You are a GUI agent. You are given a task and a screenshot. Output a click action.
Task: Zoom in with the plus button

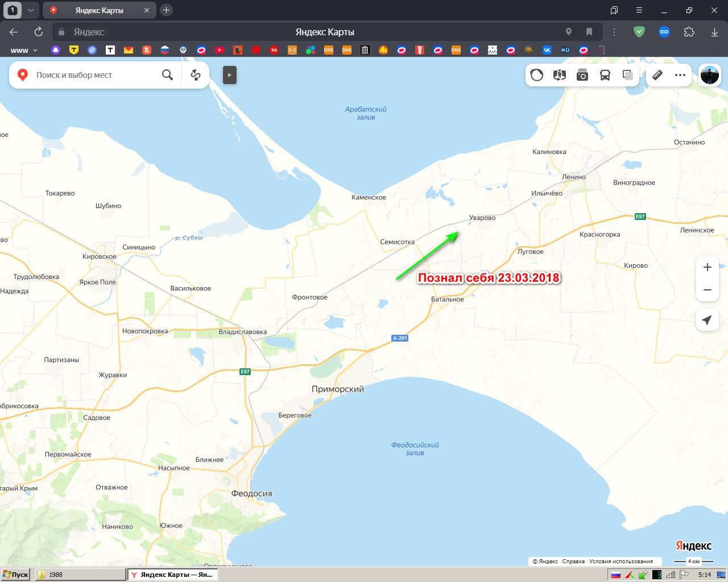click(708, 267)
